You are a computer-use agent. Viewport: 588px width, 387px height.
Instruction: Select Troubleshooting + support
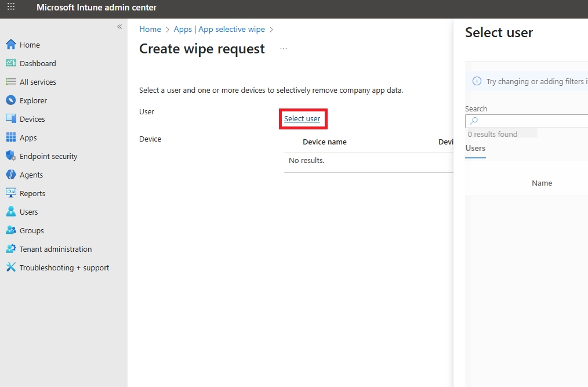coord(59,267)
